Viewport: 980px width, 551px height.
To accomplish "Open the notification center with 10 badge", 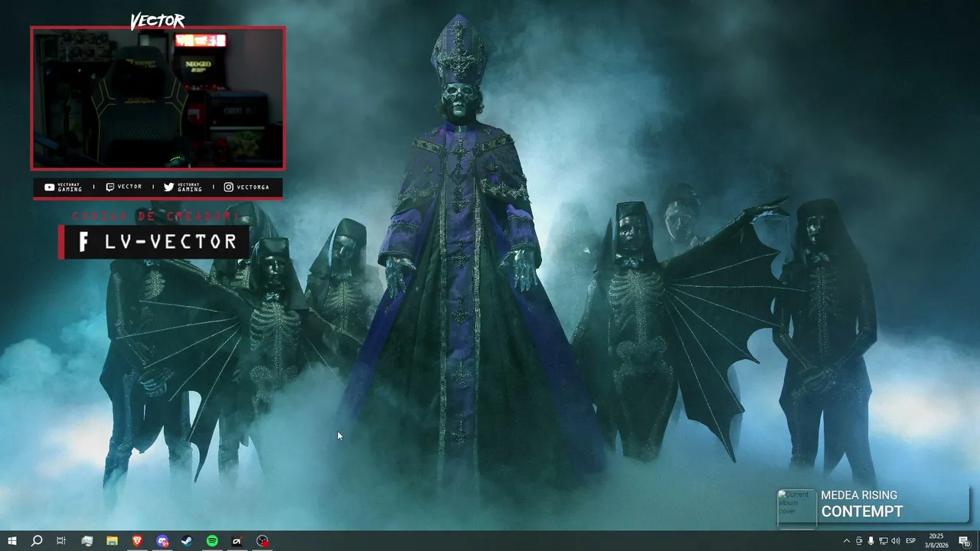I will pos(965,541).
